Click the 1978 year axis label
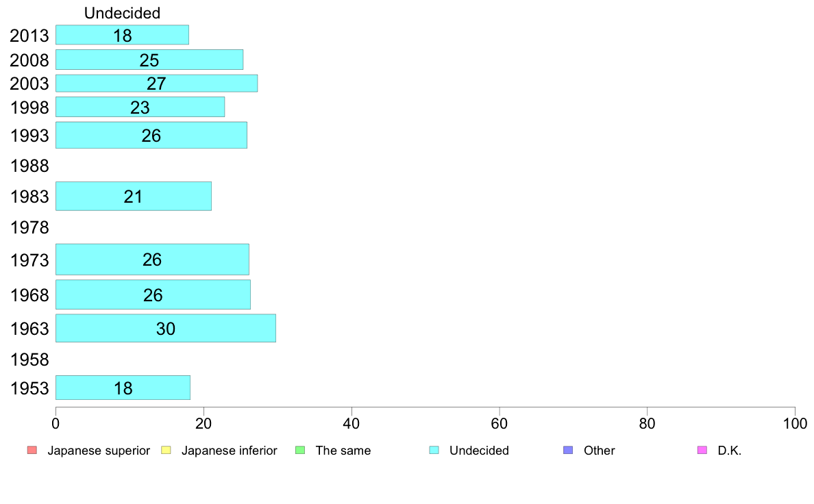 (x=29, y=227)
